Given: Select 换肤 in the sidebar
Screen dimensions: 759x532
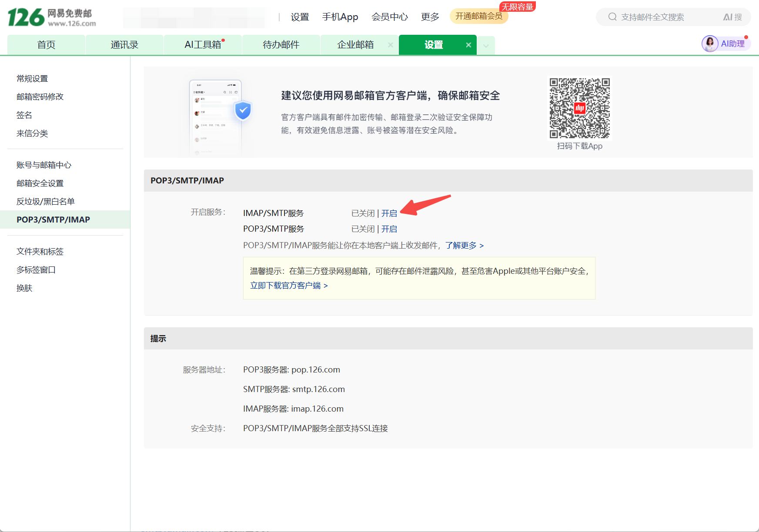Looking at the screenshot, I should click(x=24, y=288).
